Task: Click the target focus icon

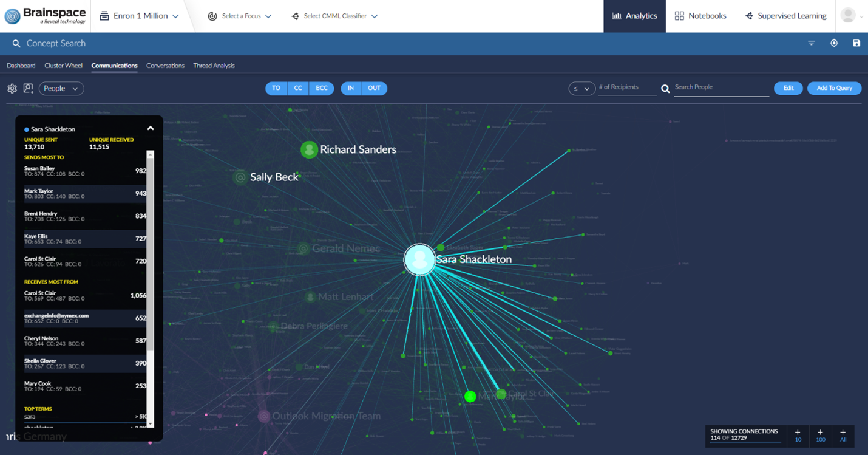Action: click(834, 43)
